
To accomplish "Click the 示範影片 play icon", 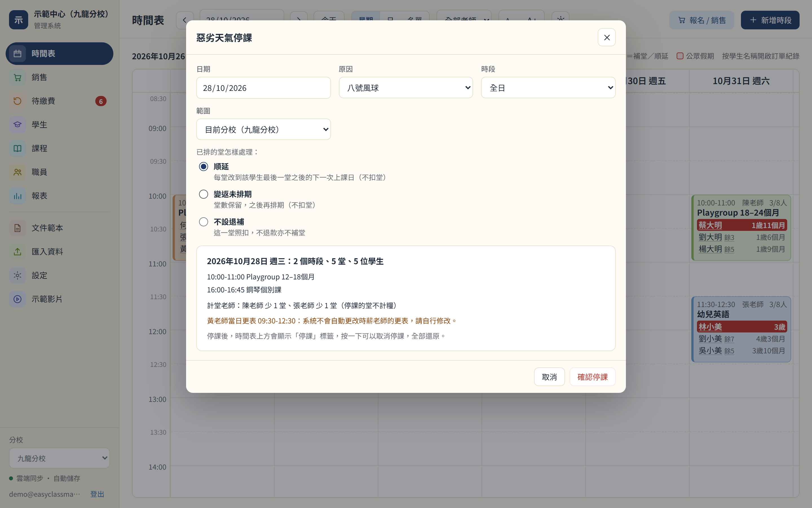I will (17, 299).
